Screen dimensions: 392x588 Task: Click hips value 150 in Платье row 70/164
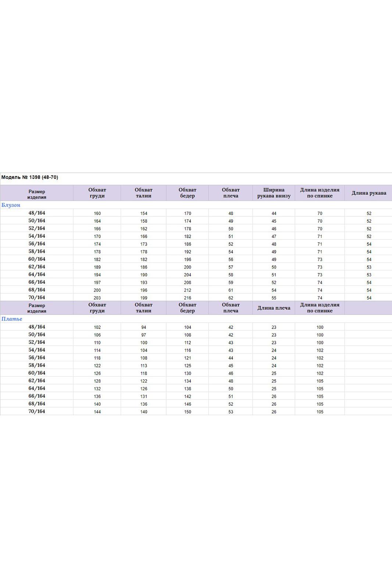point(188,412)
